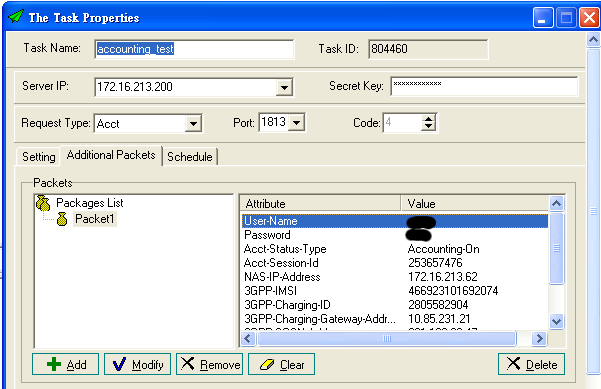Click the 172.16.213.62 value cell
Image resolution: width=601 pixels, height=389 pixels.
click(443, 277)
